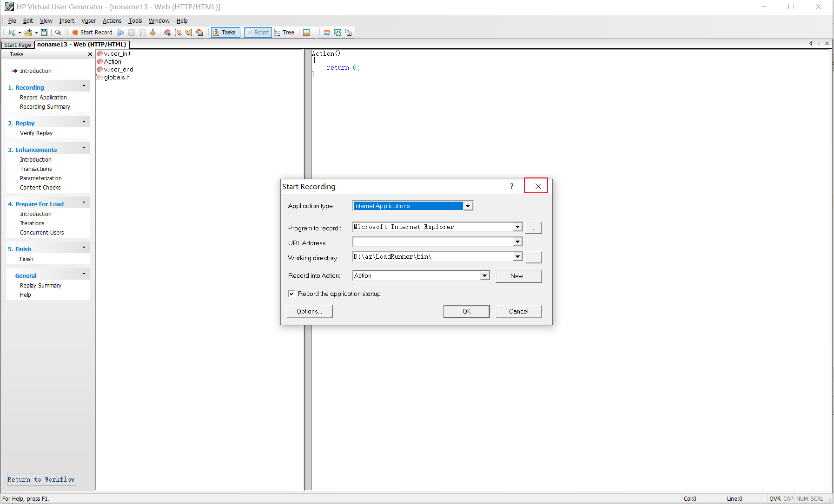Run replay with the blue play icon
This screenshot has height=504, width=834.
click(x=121, y=33)
